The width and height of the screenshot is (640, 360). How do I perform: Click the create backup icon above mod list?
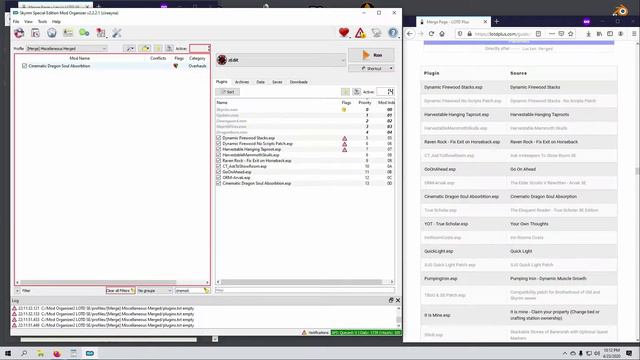[x=169, y=49]
